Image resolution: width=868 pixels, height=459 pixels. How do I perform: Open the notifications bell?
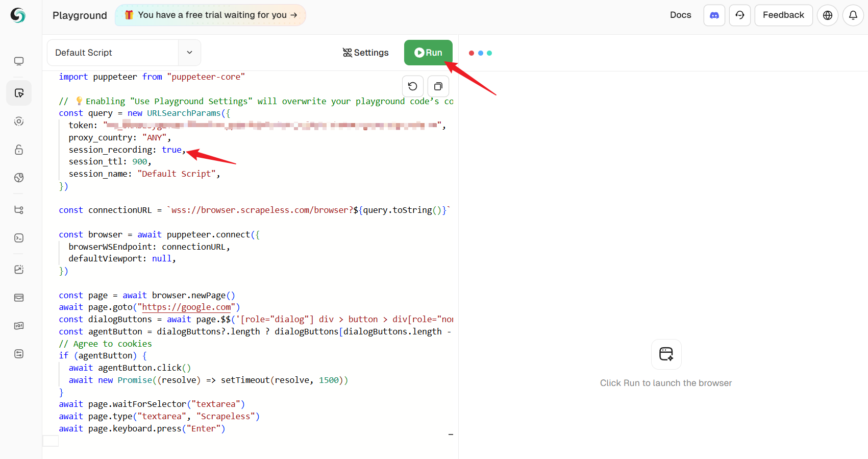tap(853, 15)
